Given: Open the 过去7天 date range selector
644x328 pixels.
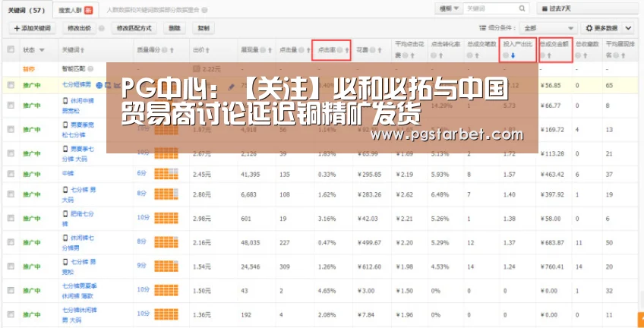Looking at the screenshot, I should 589,8.
